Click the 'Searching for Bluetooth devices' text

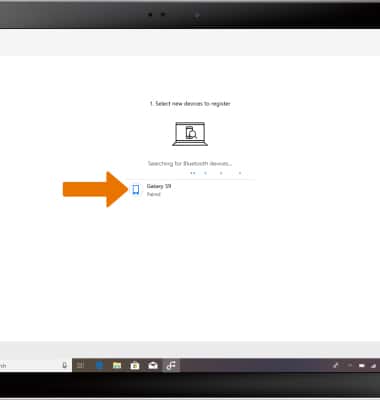click(x=190, y=163)
